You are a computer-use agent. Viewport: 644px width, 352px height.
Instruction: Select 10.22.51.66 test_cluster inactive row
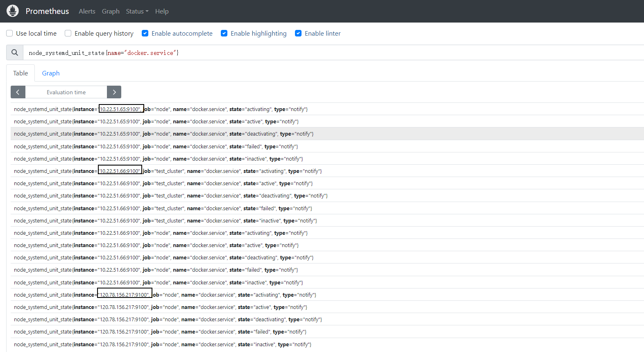click(x=327, y=220)
